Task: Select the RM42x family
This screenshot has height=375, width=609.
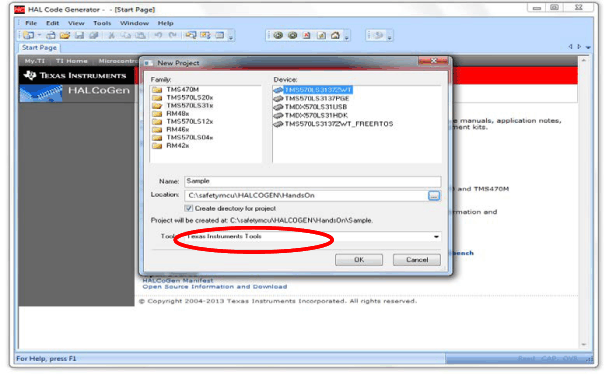Action: pyautogui.click(x=177, y=146)
